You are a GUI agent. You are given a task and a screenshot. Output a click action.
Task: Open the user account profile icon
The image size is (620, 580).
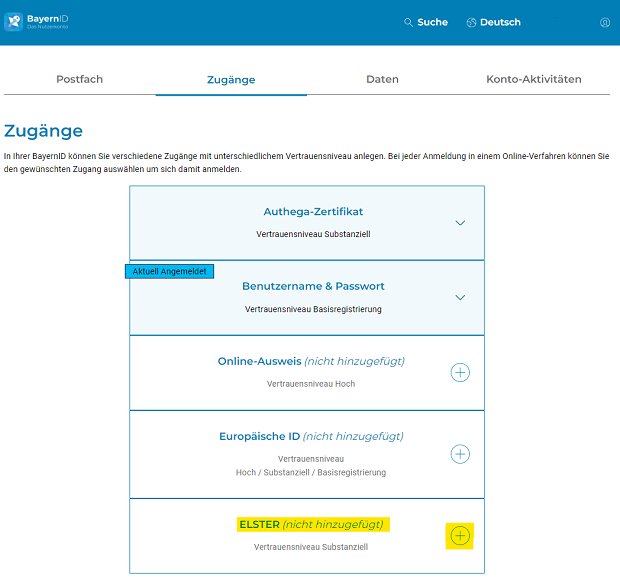click(x=605, y=23)
